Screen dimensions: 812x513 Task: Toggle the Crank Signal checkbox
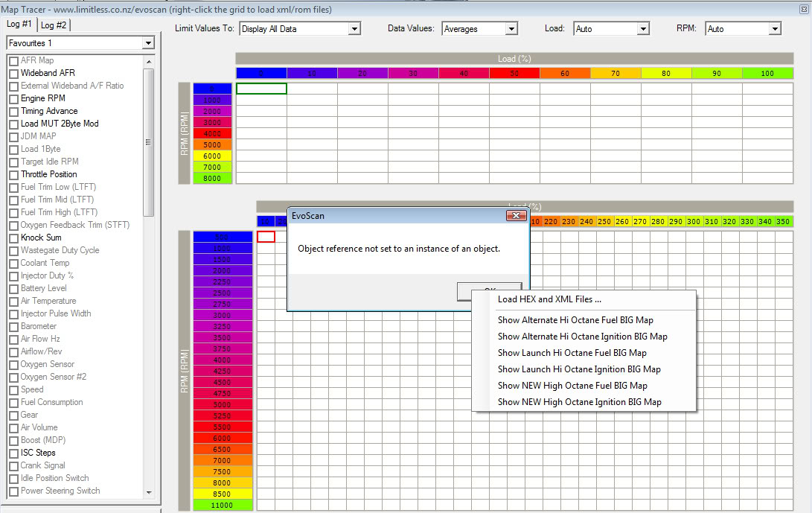(x=14, y=466)
